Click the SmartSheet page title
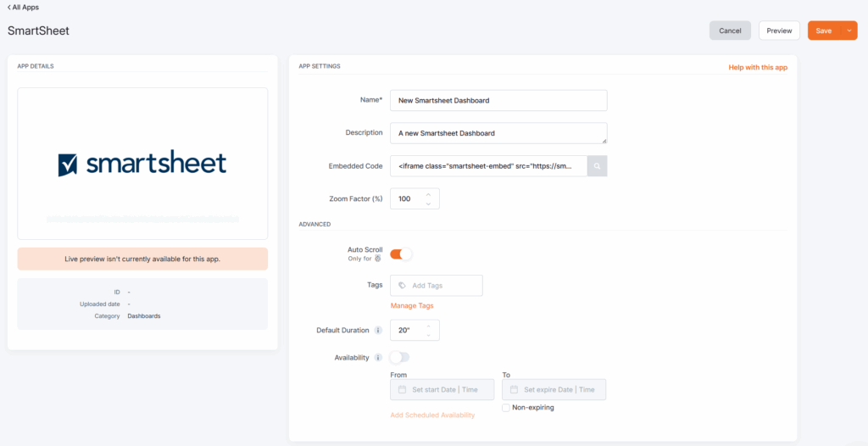The image size is (868, 446). pos(38,31)
